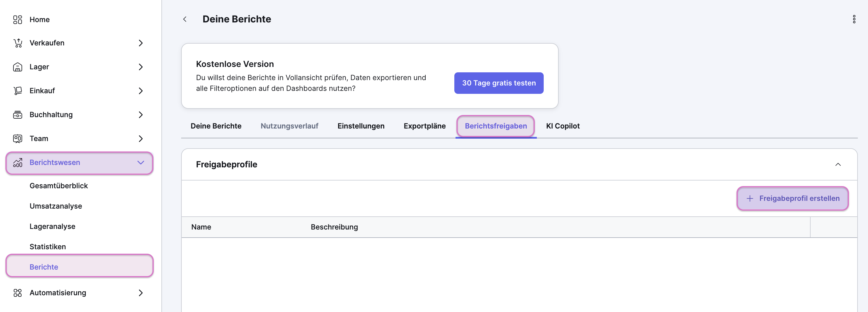The width and height of the screenshot is (868, 312).
Task: Sort by the Name column header
Action: 201,227
